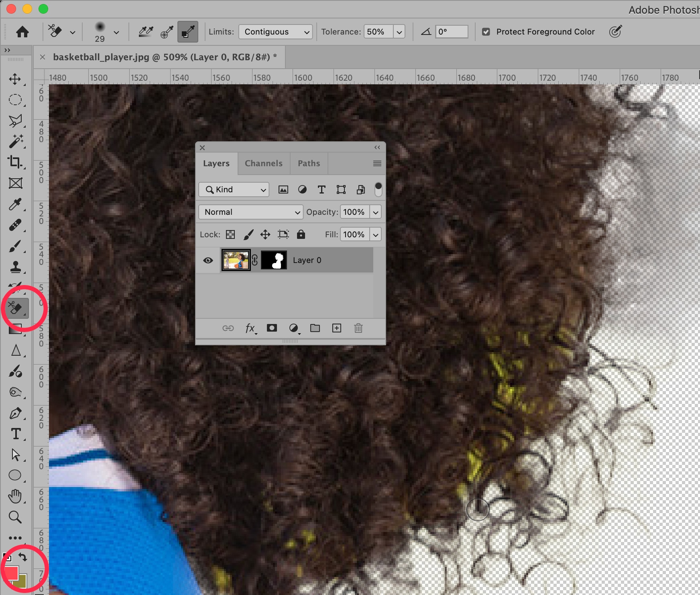This screenshot has width=700, height=595.
Task: Hide Layer 0 with the eye icon
Action: coord(208,261)
